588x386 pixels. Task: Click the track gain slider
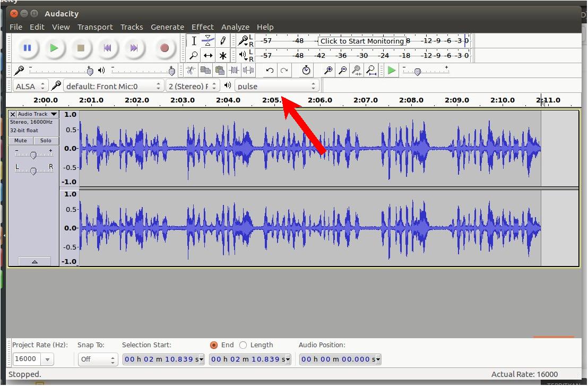[x=33, y=155]
